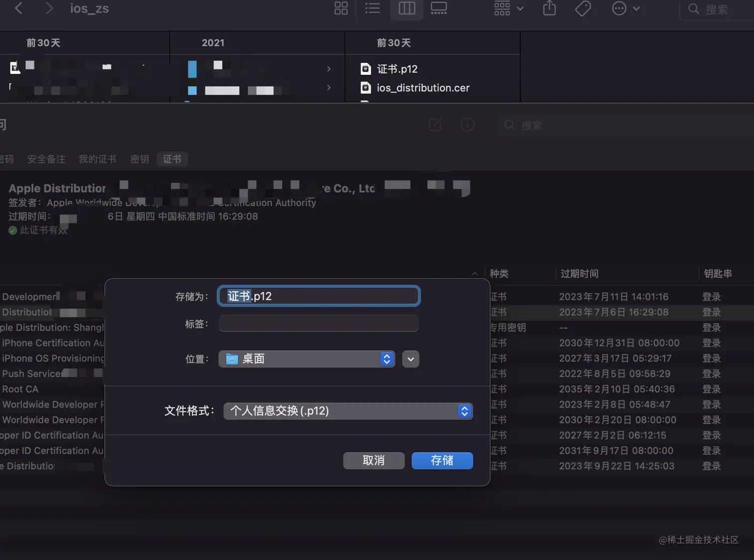Switch to the 密码 category
Viewport: 754px width, 560px height.
6,159
